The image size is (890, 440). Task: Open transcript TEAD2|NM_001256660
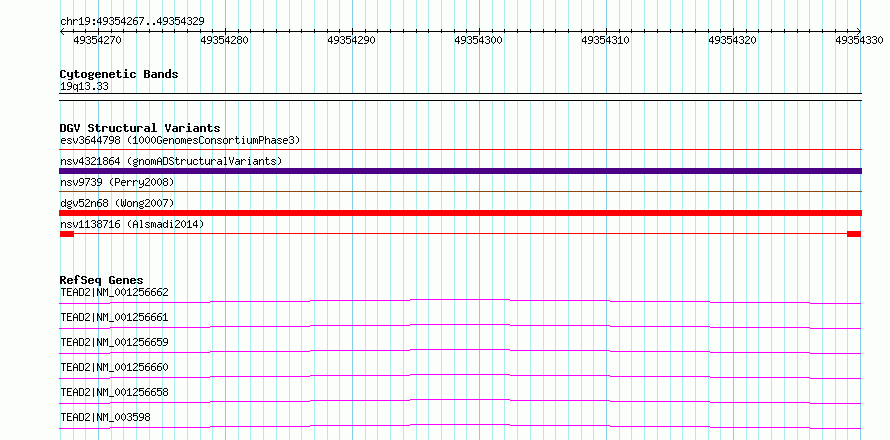click(114, 367)
